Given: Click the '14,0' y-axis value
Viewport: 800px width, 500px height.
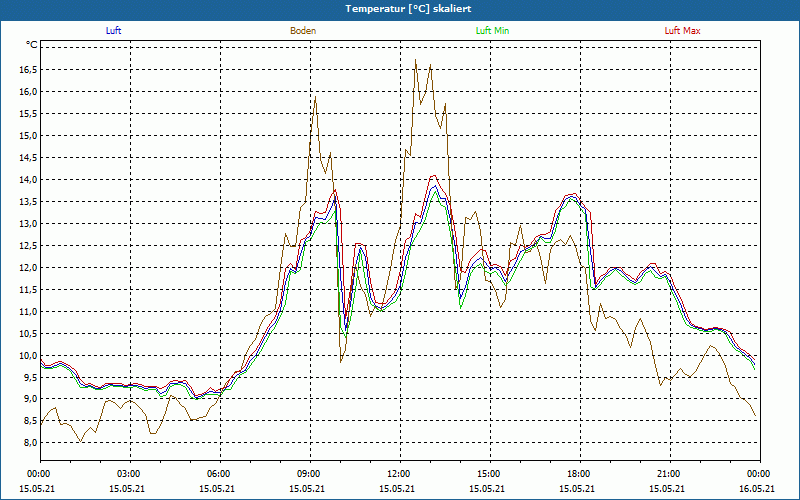Looking at the screenshot, I should pyautogui.click(x=28, y=180).
